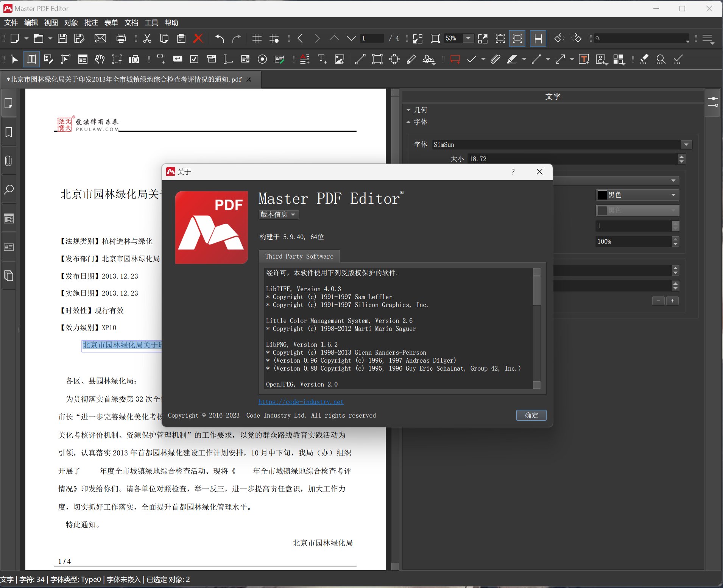Open the 批注 menu
The image size is (723, 588).
tap(91, 23)
